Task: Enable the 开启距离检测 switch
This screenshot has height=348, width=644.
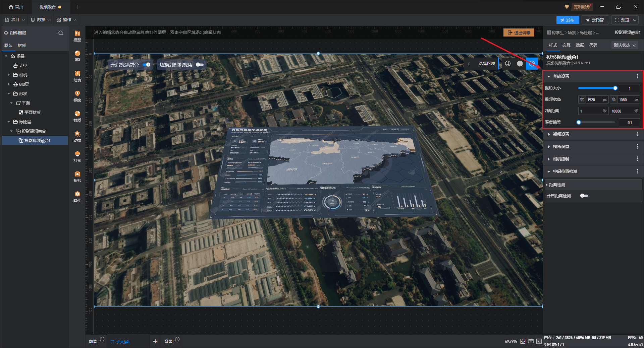Action: point(584,196)
